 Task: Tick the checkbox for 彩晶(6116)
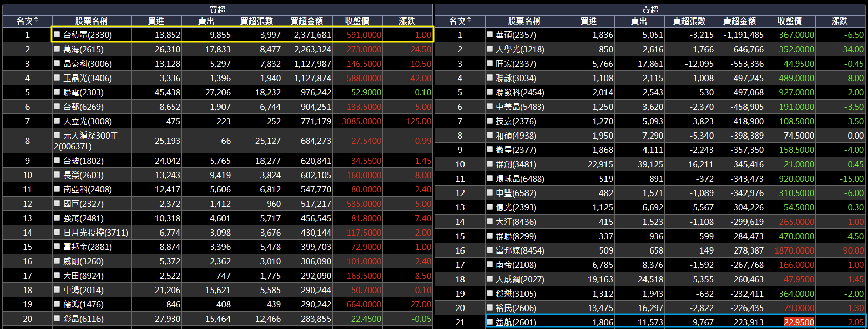point(57,318)
